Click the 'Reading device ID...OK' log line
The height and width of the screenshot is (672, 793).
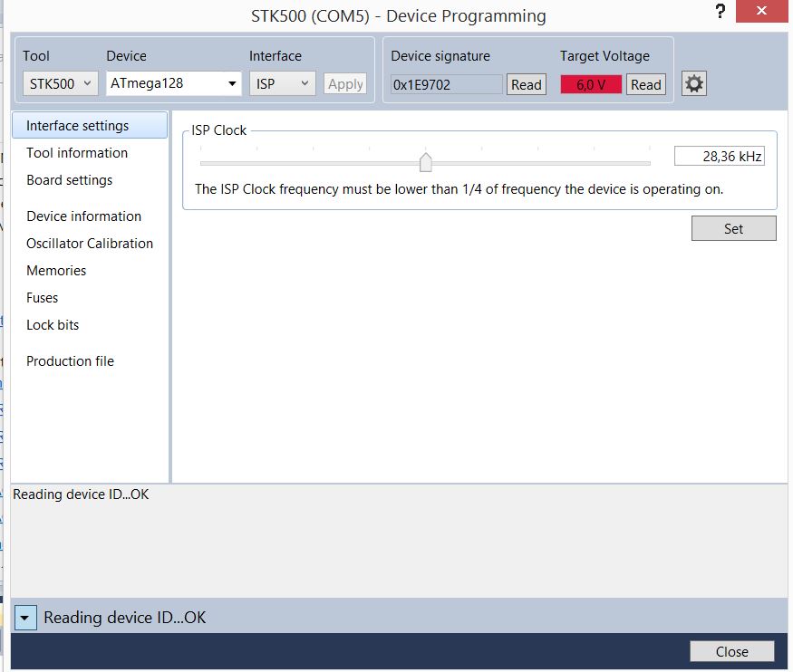click(x=81, y=494)
